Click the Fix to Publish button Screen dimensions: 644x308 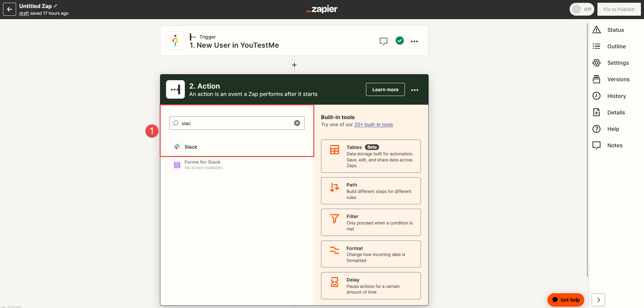click(x=619, y=9)
